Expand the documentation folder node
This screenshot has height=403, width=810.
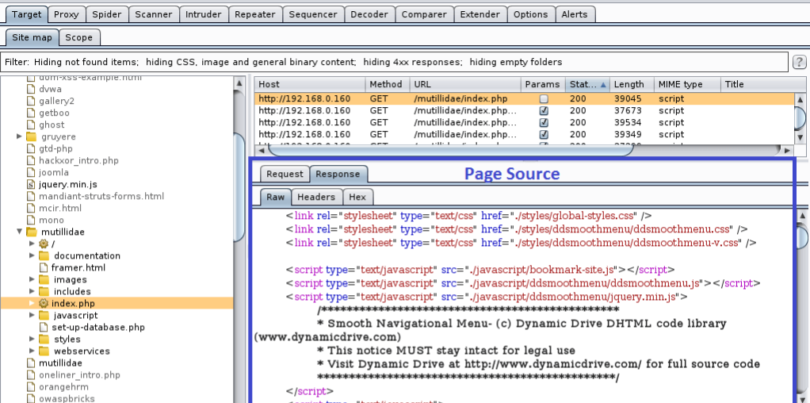tap(32, 256)
